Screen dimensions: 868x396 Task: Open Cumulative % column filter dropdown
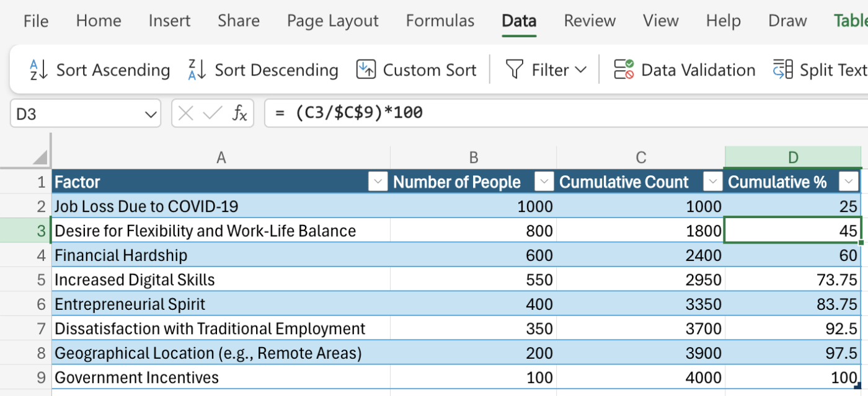click(x=848, y=182)
